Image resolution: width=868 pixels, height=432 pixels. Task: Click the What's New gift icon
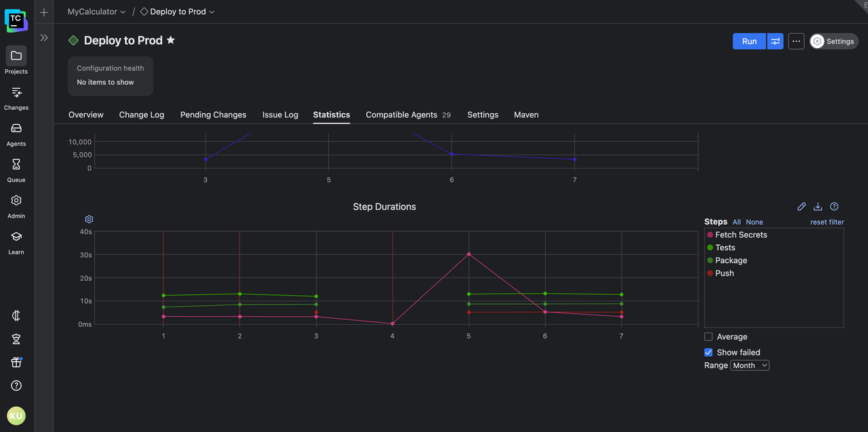pyautogui.click(x=16, y=362)
